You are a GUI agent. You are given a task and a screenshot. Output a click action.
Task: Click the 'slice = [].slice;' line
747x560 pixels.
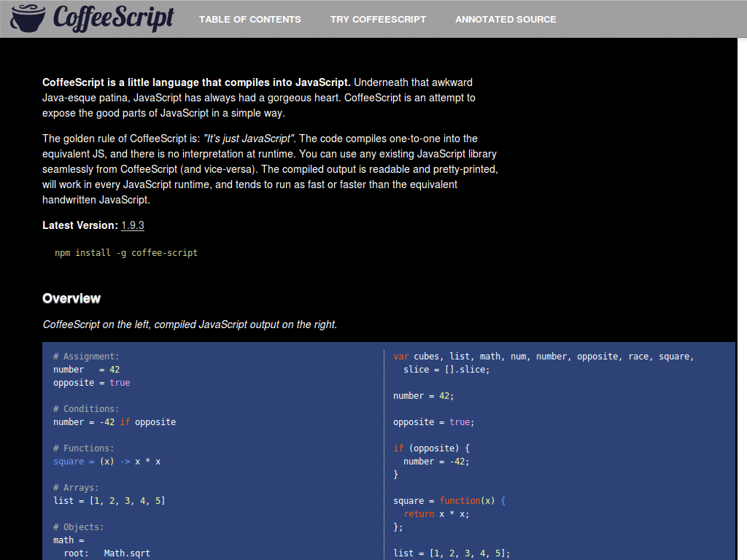[x=446, y=370]
